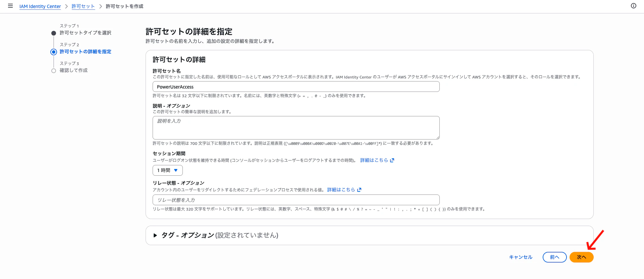The image size is (644, 279).
Task: Click the キャンセル button
Action: pyautogui.click(x=521, y=257)
